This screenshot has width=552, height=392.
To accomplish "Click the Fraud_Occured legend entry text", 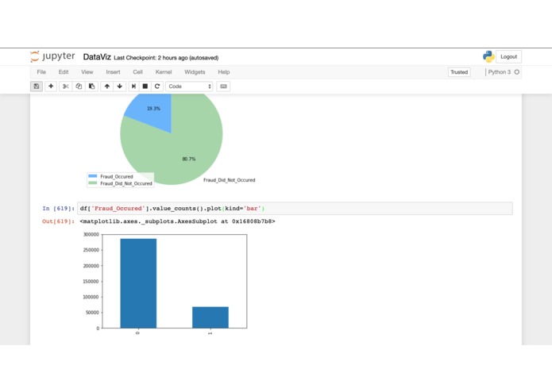I will point(117,176).
